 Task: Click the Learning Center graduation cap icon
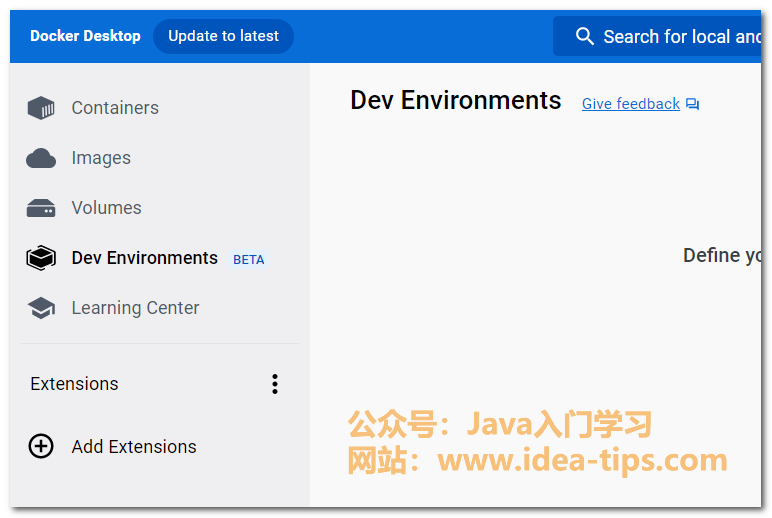41,308
